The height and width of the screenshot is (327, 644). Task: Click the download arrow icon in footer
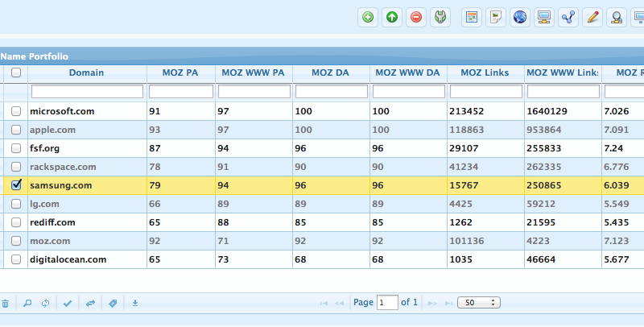[x=134, y=303]
